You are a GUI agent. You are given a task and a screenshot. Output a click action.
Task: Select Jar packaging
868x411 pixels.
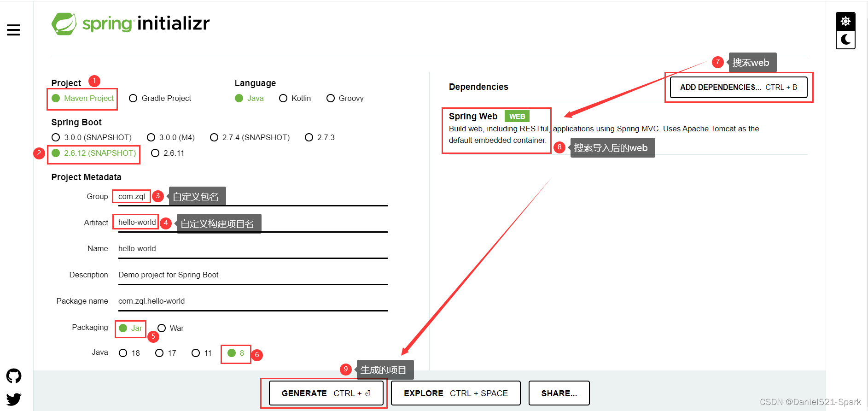[130, 328]
